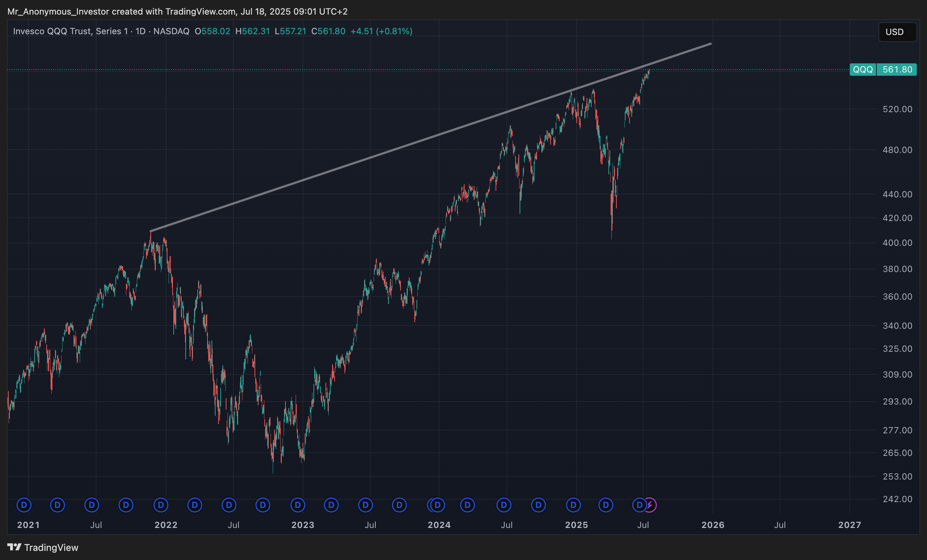Click the QQQ symbol price tag
The height and width of the screenshot is (560, 927).
click(x=863, y=70)
